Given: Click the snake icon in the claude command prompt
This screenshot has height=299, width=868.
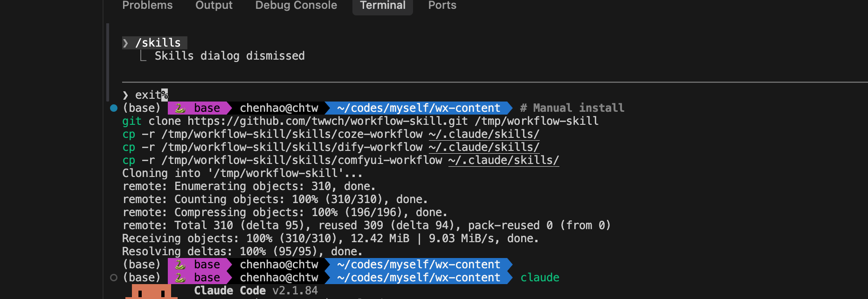Looking at the screenshot, I should (180, 278).
